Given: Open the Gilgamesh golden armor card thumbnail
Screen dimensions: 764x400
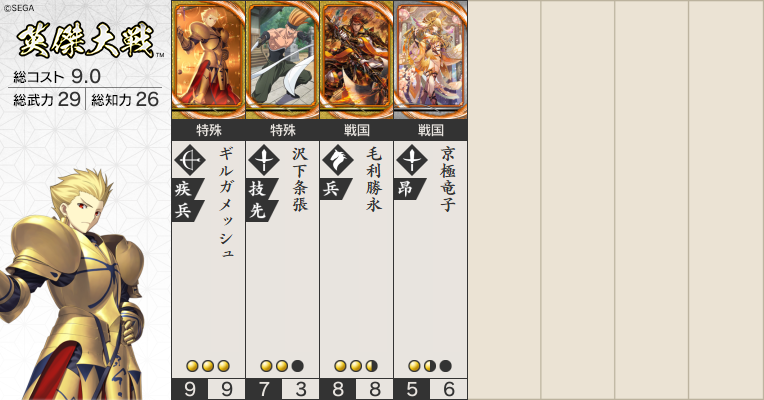Looking at the screenshot, I should [209, 59].
